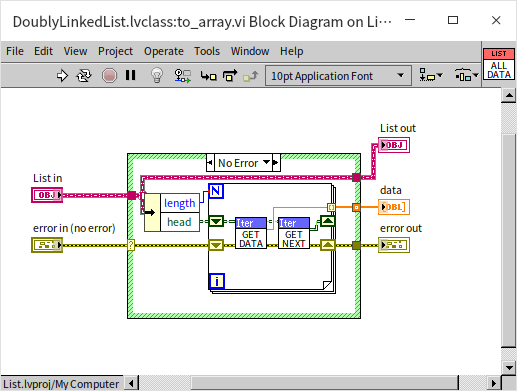Screen dimensions: 517x391
Task: Click the List in input tunnel on case
Action: coord(132,195)
